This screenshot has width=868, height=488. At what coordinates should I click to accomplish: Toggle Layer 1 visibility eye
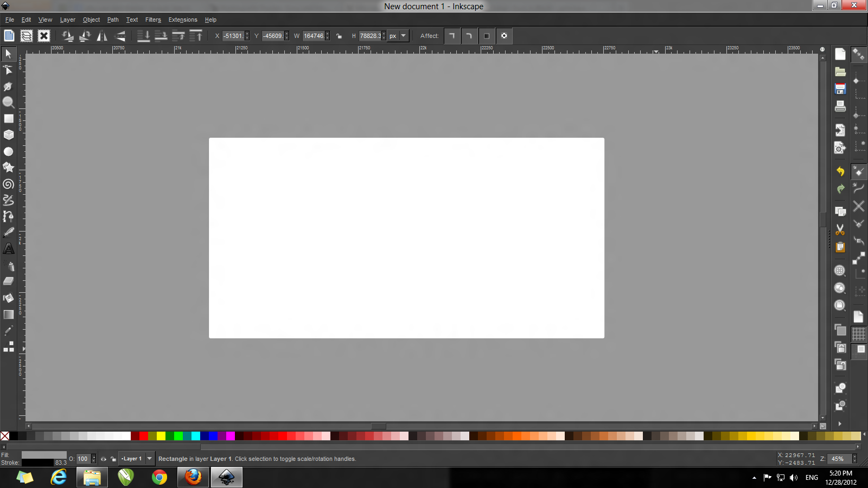point(104,459)
